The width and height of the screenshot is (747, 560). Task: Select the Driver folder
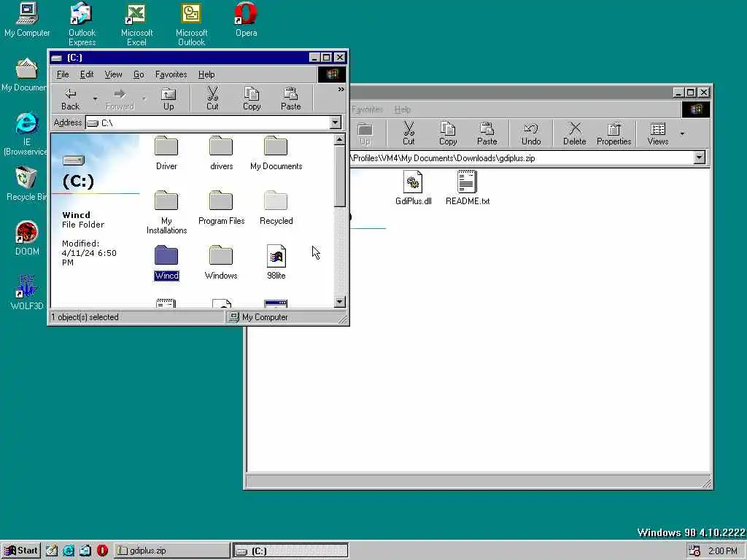[166, 153]
